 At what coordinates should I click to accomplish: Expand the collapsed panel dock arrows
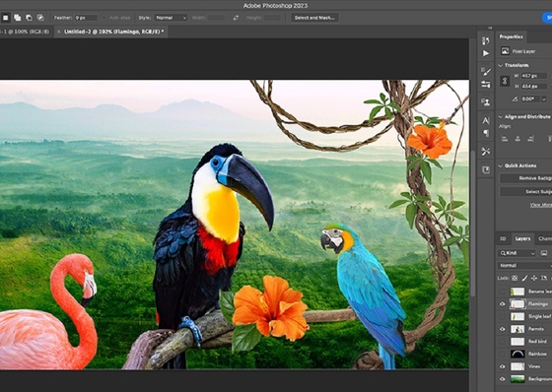click(490, 28)
